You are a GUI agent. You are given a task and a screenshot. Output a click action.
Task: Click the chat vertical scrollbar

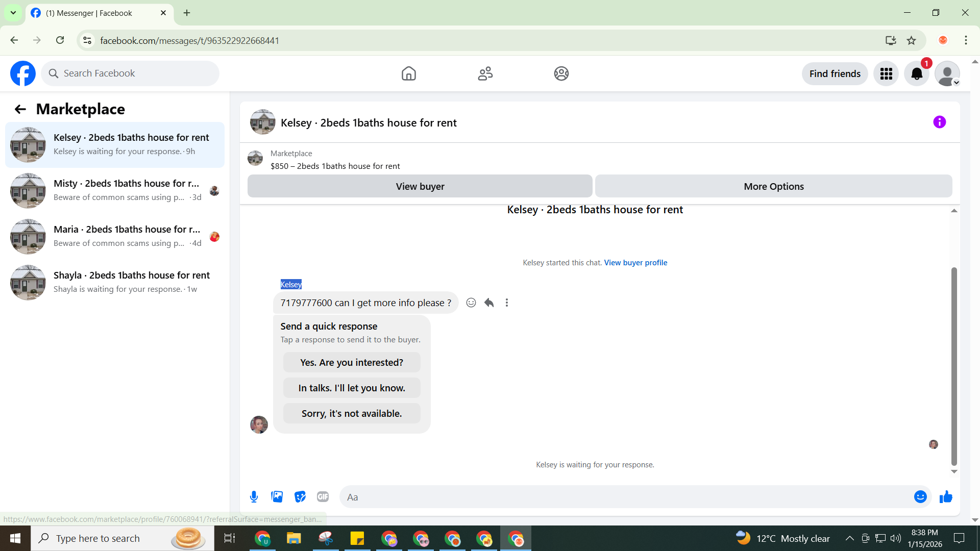[953, 365]
